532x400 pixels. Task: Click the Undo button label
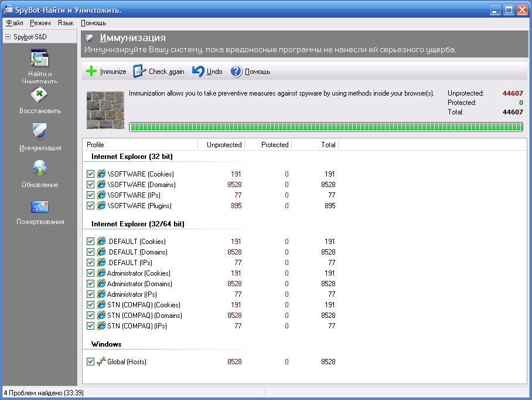click(x=214, y=72)
